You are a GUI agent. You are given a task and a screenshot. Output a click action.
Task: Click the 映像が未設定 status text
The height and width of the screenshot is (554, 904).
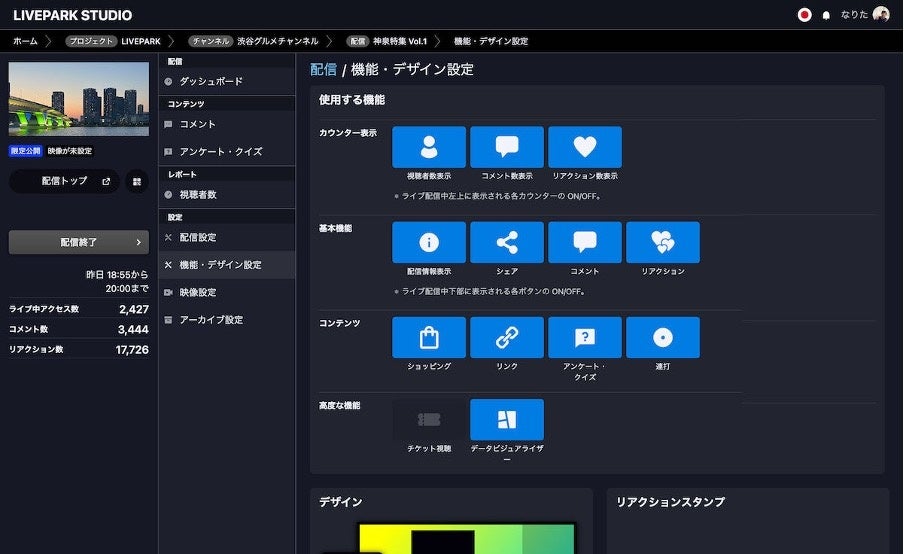(70, 151)
